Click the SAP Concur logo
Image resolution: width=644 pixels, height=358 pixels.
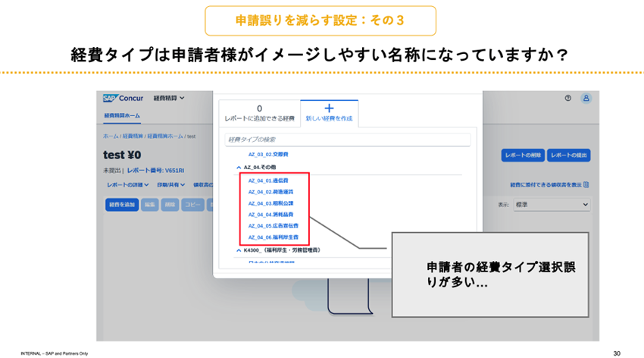tap(123, 99)
